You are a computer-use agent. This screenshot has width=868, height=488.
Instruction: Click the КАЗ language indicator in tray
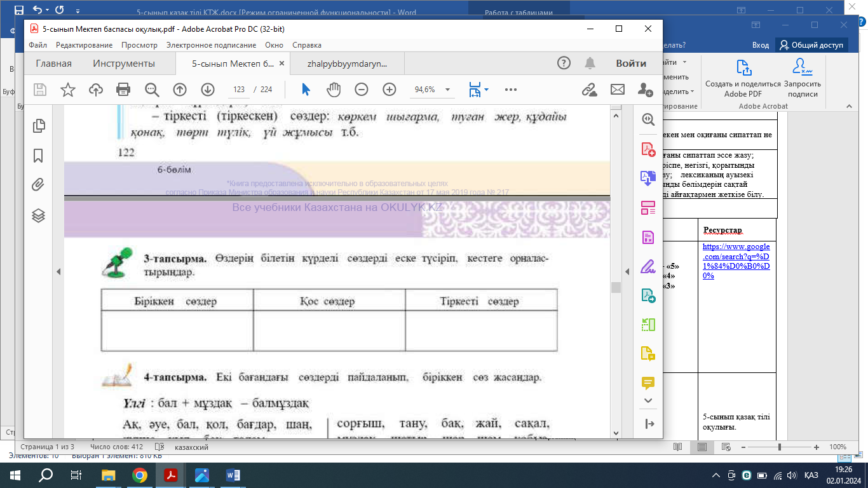tap(811, 475)
